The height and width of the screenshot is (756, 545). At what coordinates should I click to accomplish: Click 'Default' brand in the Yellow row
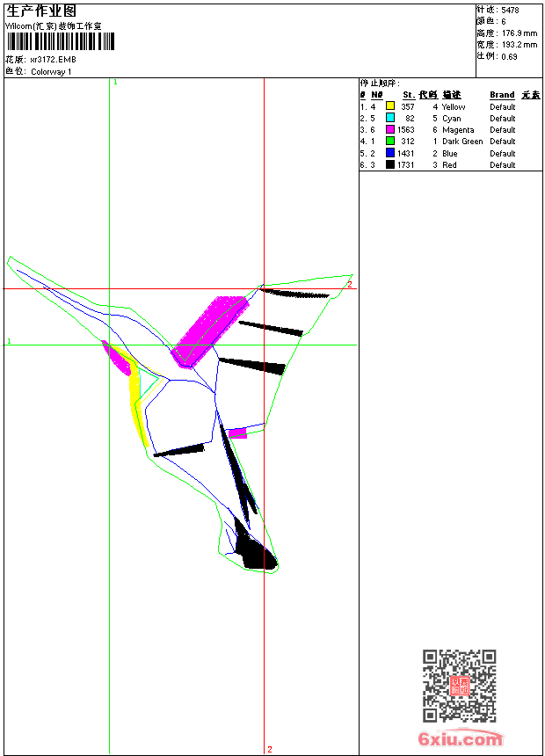point(503,107)
